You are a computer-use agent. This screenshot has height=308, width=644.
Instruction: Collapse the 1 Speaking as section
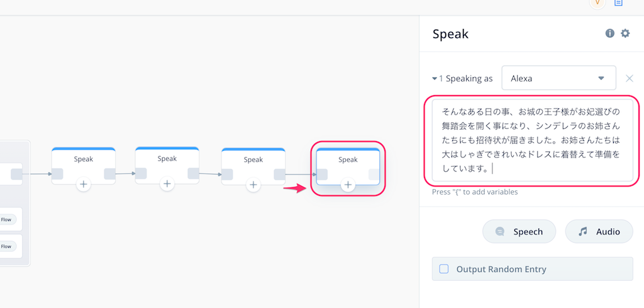(435, 79)
